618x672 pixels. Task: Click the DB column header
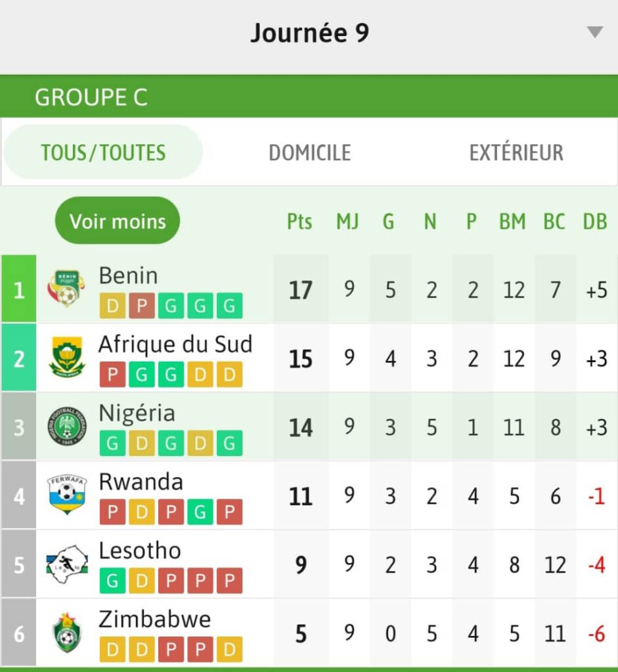click(594, 222)
